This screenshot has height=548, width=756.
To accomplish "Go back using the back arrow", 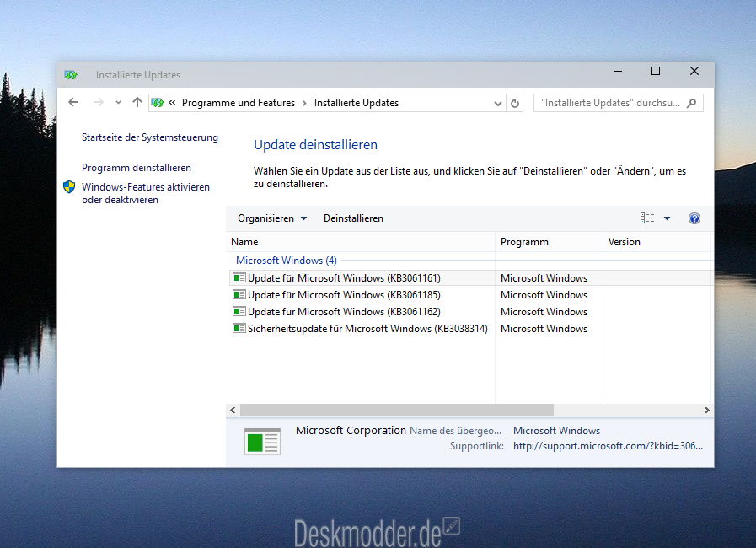I will coord(73,102).
